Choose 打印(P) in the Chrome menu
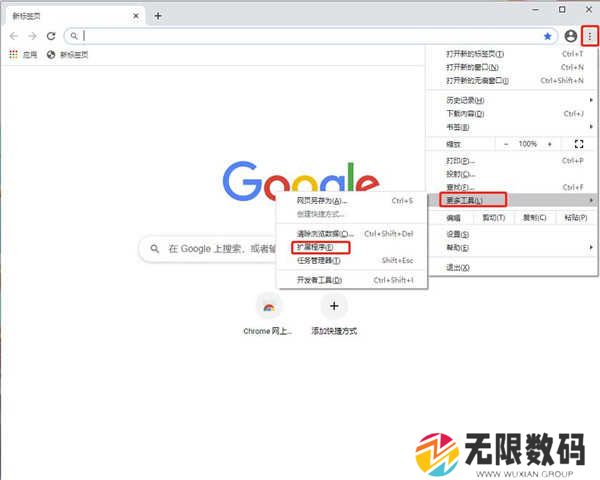The image size is (600, 480). [512, 161]
